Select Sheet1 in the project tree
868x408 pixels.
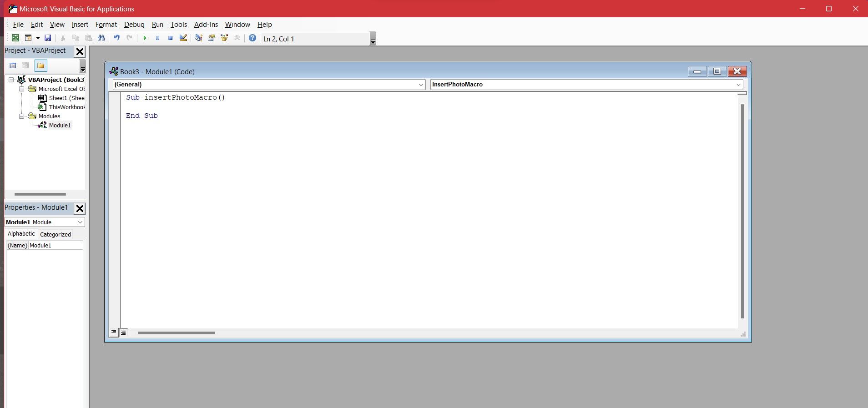(66, 98)
